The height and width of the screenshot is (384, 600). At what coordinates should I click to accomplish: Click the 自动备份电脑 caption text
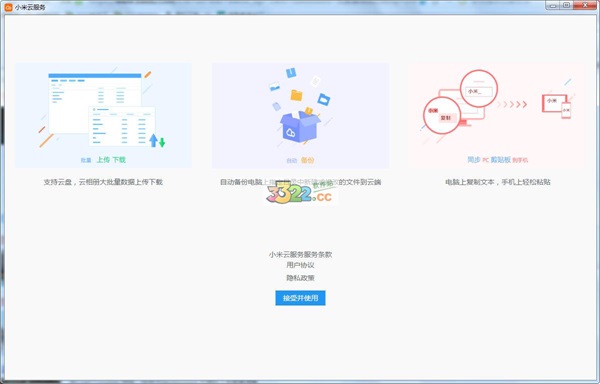click(300, 182)
